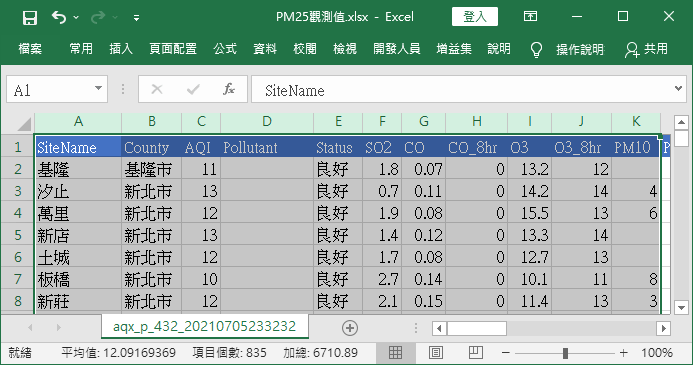Click the 共用 share button

[646, 49]
